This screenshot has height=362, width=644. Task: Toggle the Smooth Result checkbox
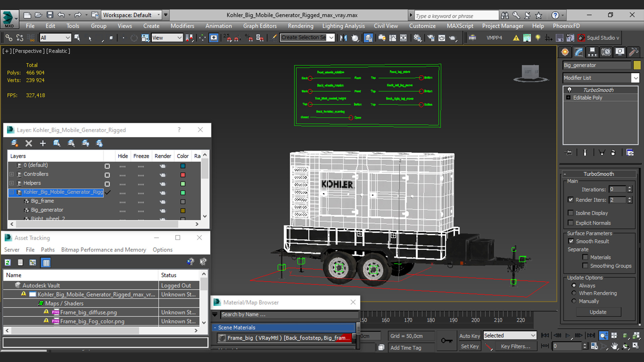click(x=571, y=241)
